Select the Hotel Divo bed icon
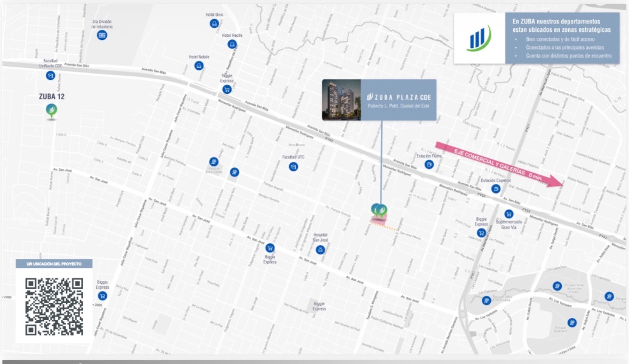Image resolution: width=629 pixels, height=364 pixels. point(214,23)
